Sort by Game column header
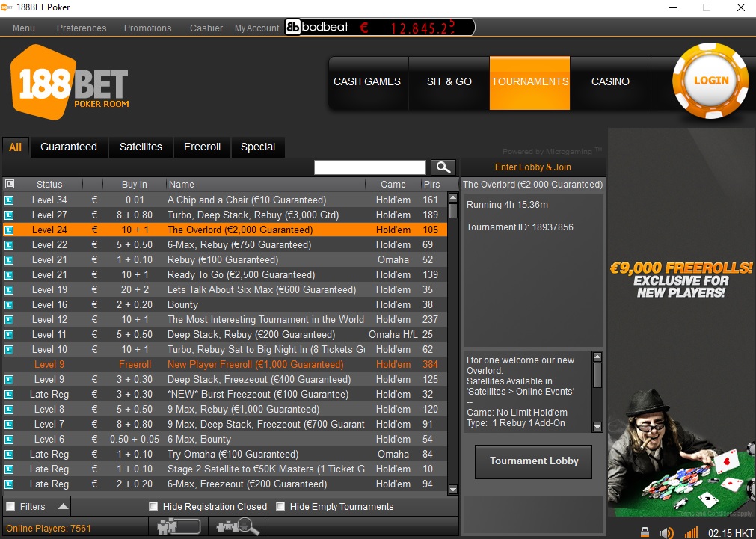This screenshot has height=539, width=756. [393, 184]
